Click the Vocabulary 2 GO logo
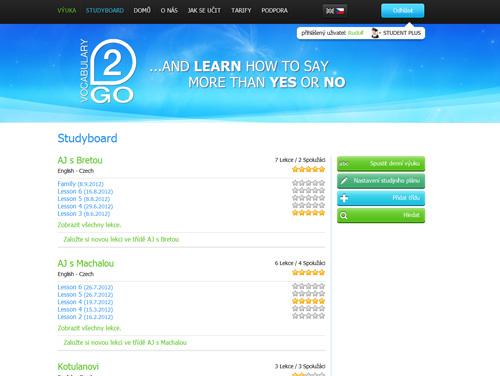The width and height of the screenshot is (500, 376). (x=108, y=71)
